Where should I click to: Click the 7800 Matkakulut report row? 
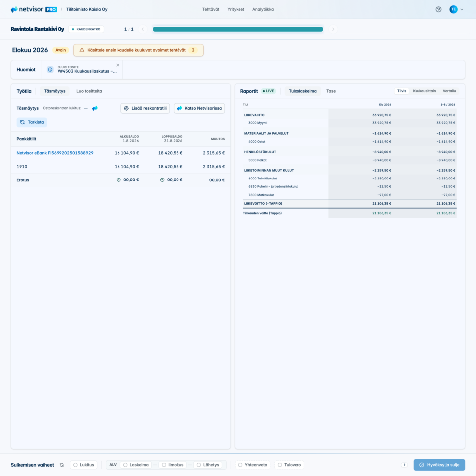(350, 195)
